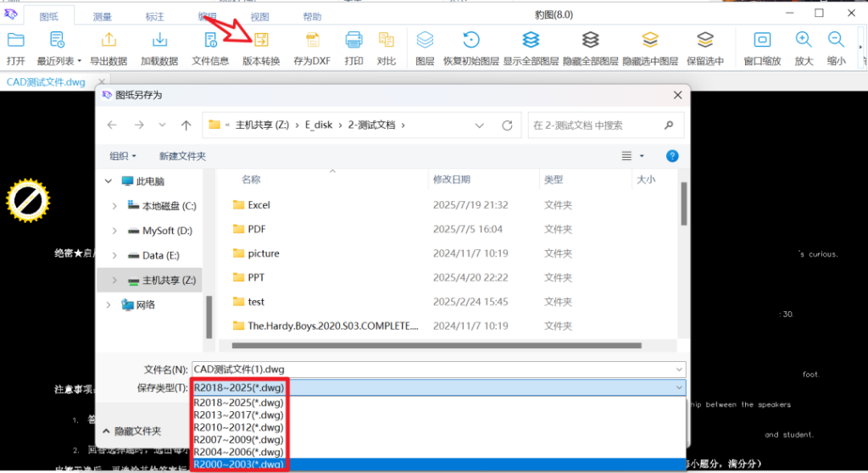
Task: Click the refresh folder icon
Action: pos(507,125)
